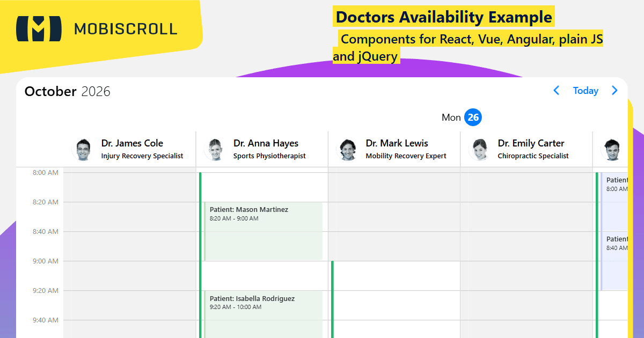Click the 8:20 AM time label
This screenshot has height=338, width=644.
[x=46, y=202]
